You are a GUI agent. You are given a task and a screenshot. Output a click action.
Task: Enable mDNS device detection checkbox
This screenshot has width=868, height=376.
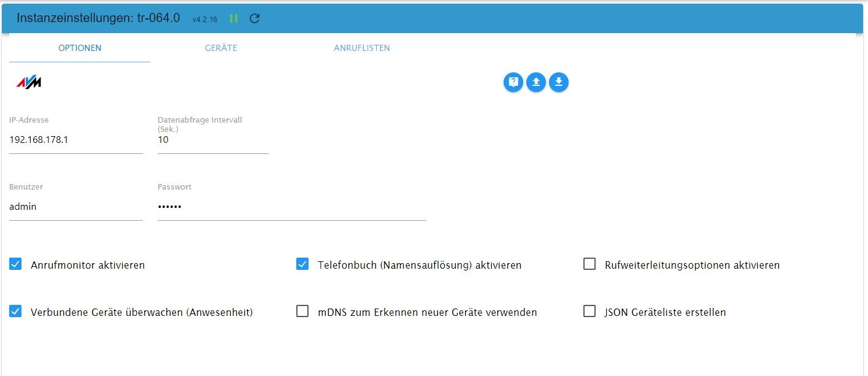[x=302, y=312]
